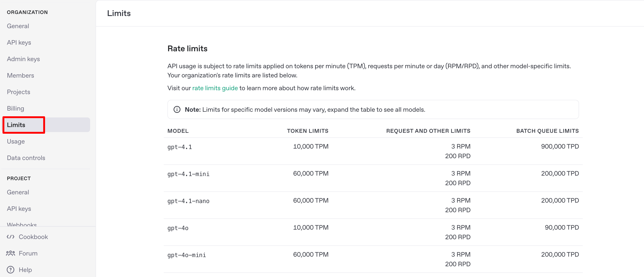Click the gpt-4o model name
The height and width of the screenshot is (277, 644).
click(x=178, y=228)
